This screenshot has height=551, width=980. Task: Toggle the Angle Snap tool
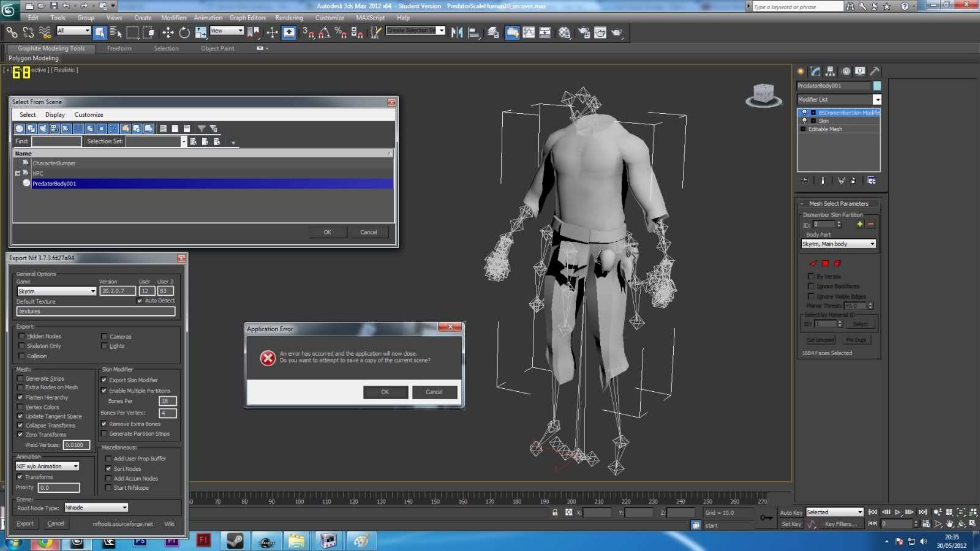[x=325, y=32]
